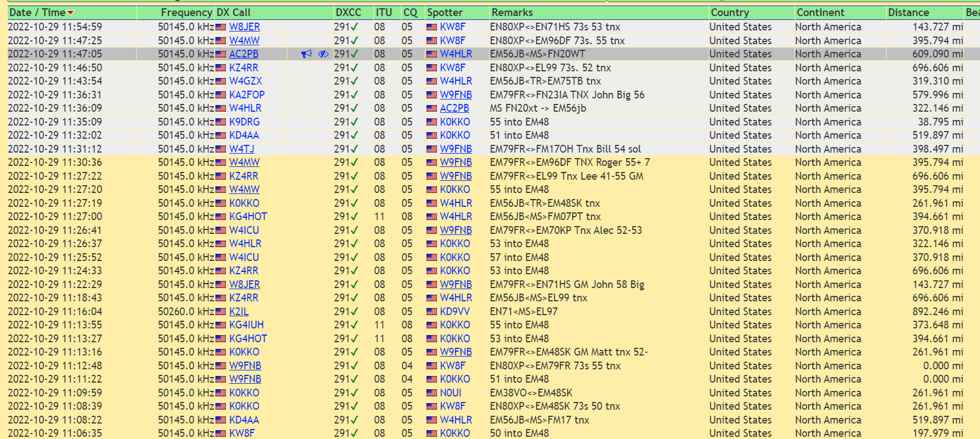Screen dimensions: 980x439
Task: Open the W8JER callsign link in top row
Action: (244, 27)
